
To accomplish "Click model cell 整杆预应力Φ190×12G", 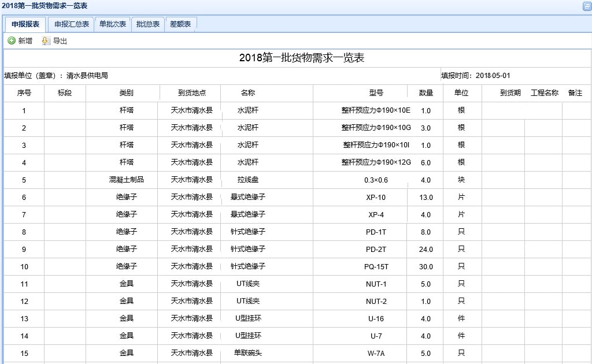I will pyautogui.click(x=376, y=162).
